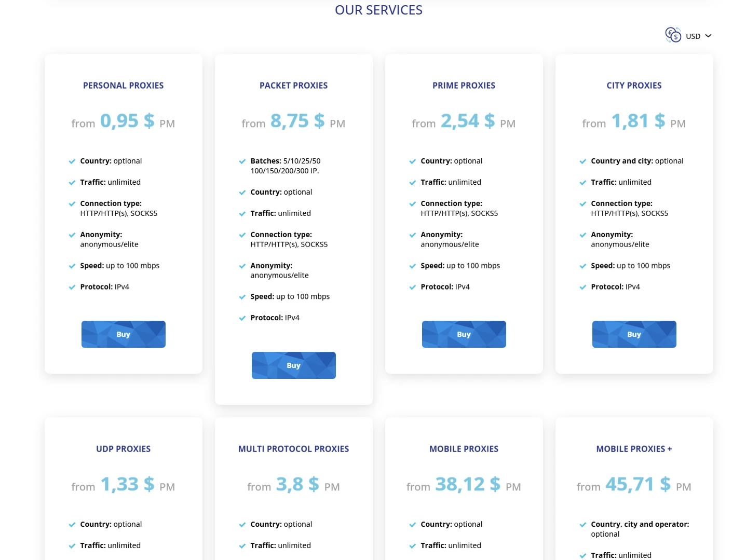Click checkmark beside Country in Mobile Proxies

pos(412,525)
